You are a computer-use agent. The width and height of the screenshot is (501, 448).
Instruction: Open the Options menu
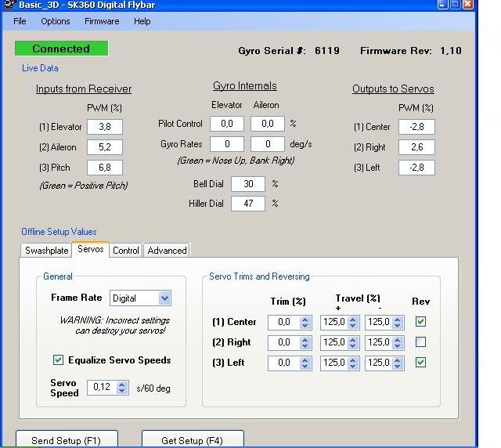tap(56, 21)
